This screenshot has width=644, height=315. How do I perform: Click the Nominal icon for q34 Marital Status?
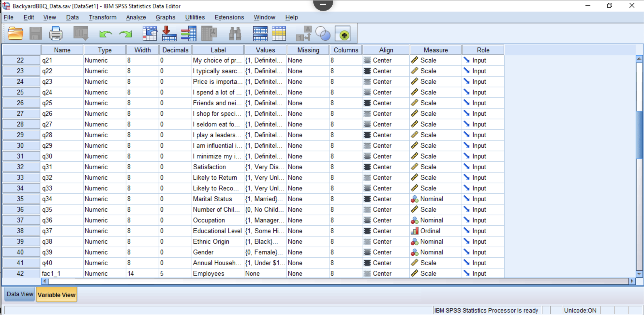click(414, 199)
